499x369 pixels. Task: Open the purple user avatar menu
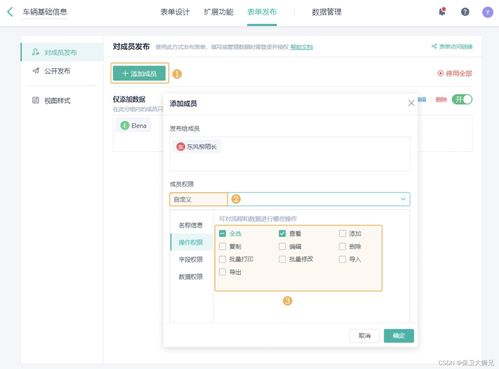click(487, 12)
